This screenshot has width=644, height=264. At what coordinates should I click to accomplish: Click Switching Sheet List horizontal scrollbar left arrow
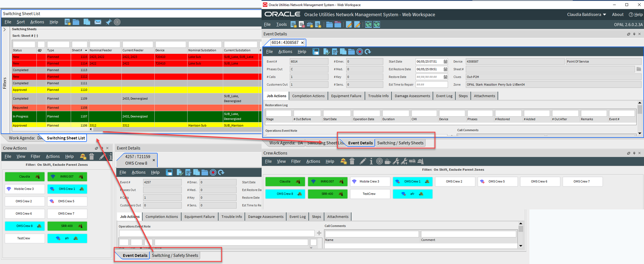tap(90, 129)
